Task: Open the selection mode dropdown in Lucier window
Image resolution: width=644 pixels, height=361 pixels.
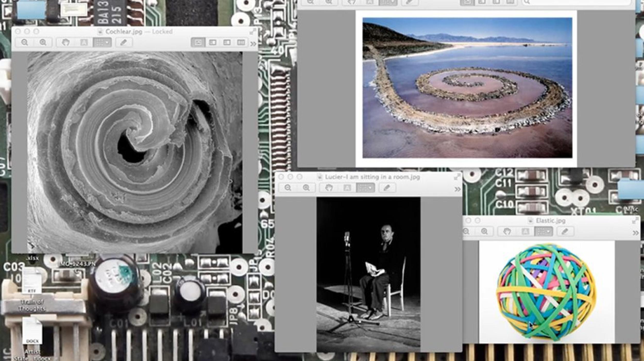Action: click(366, 187)
